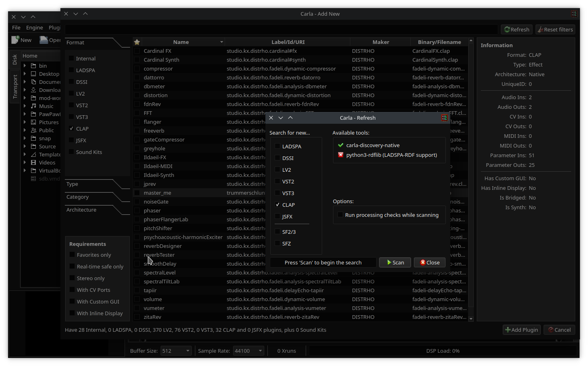The width and height of the screenshot is (588, 366).
Task: Click the Videos folder icon
Action: tap(34, 162)
